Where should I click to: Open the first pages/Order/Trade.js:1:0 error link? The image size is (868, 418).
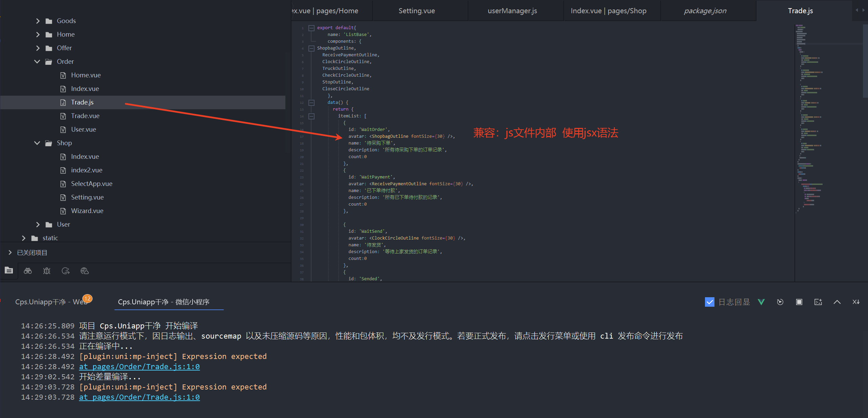pos(139,367)
